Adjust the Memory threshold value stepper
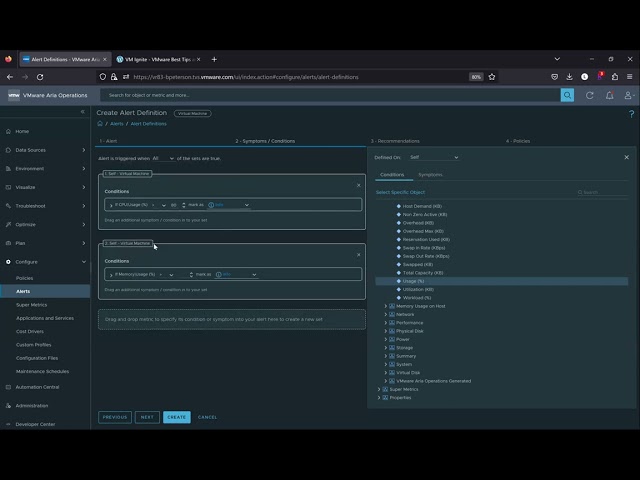640x480 pixels. tap(191, 274)
